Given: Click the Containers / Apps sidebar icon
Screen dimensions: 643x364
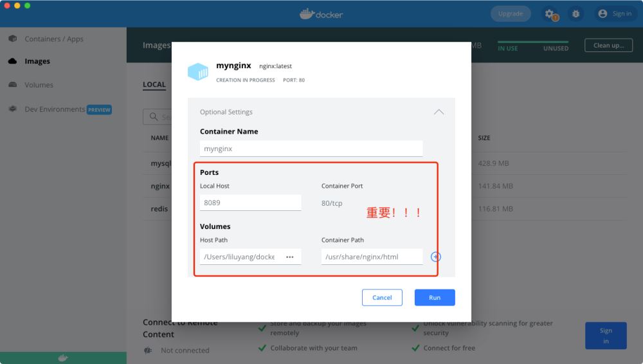Looking at the screenshot, I should coord(13,39).
